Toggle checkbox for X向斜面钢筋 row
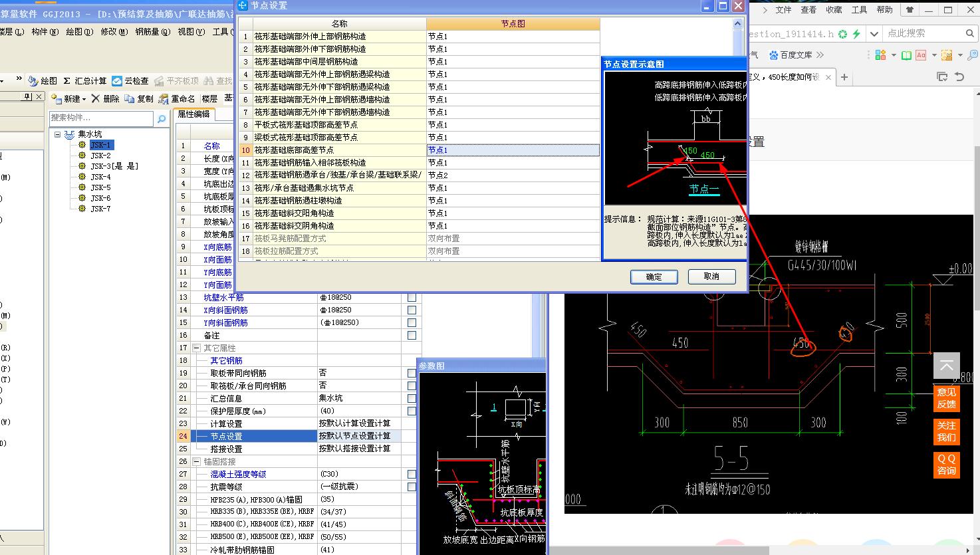 pyautogui.click(x=412, y=310)
